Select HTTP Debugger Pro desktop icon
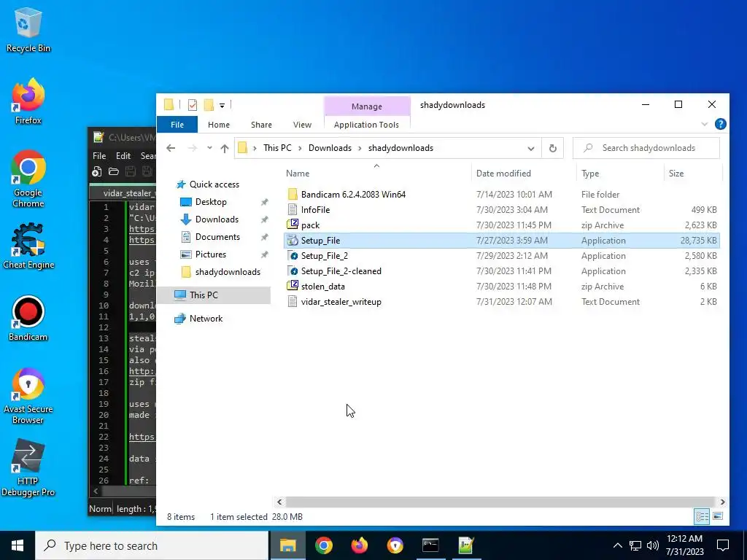Viewport: 747px width, 560px height. point(28,467)
